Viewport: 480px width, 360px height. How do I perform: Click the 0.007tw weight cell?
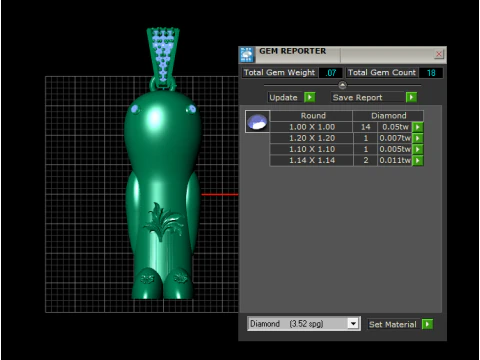click(395, 138)
